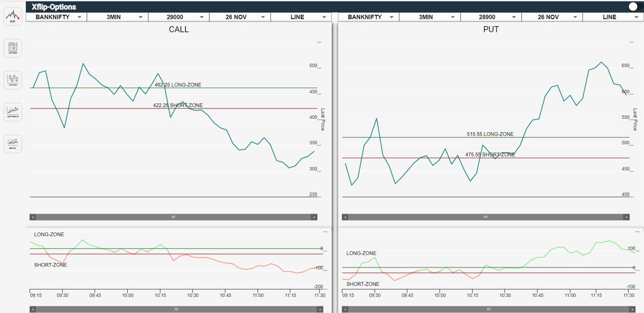Click CALL chart scrollbar left arrow
Viewport: 644px width, 313px height.
33,217
